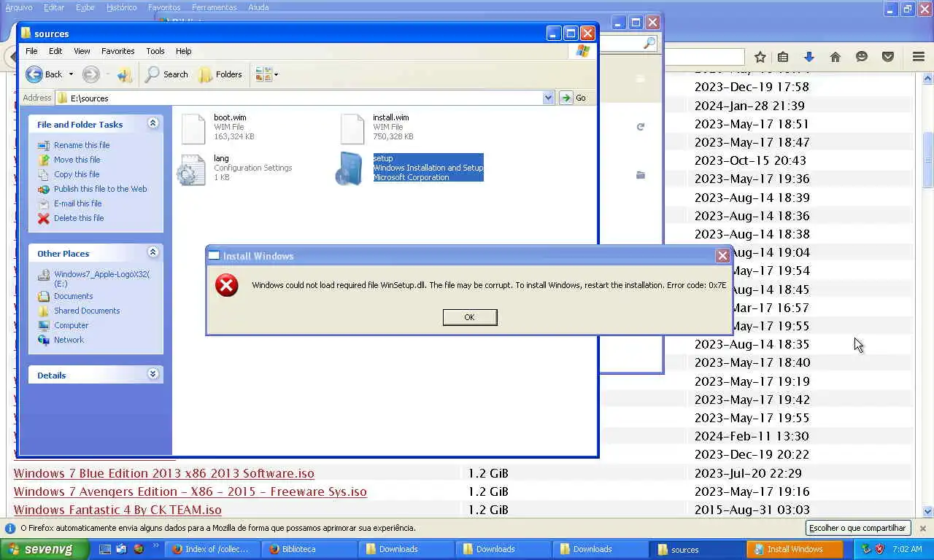The width and height of the screenshot is (934, 560).
Task: Select the boot.wim file icon
Action: (x=193, y=129)
